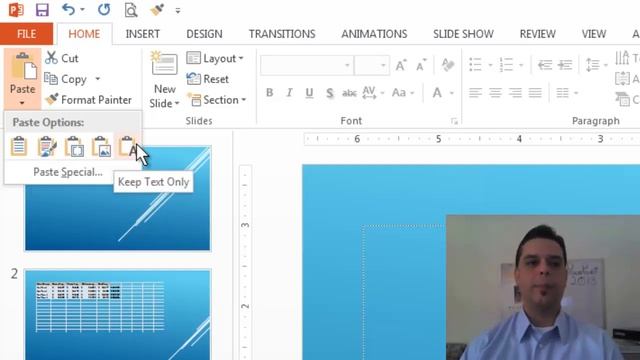The width and height of the screenshot is (640, 360).
Task: Click the Format Painter brush in quick access toolbar
Action: (157, 9)
